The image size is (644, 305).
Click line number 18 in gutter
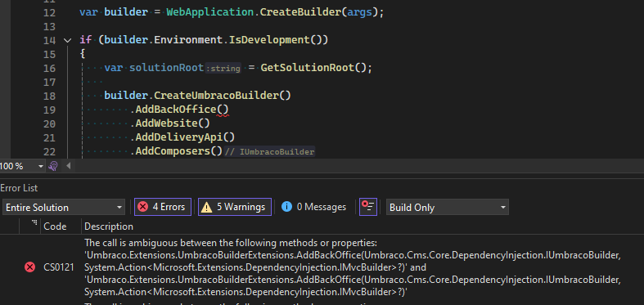[49, 96]
